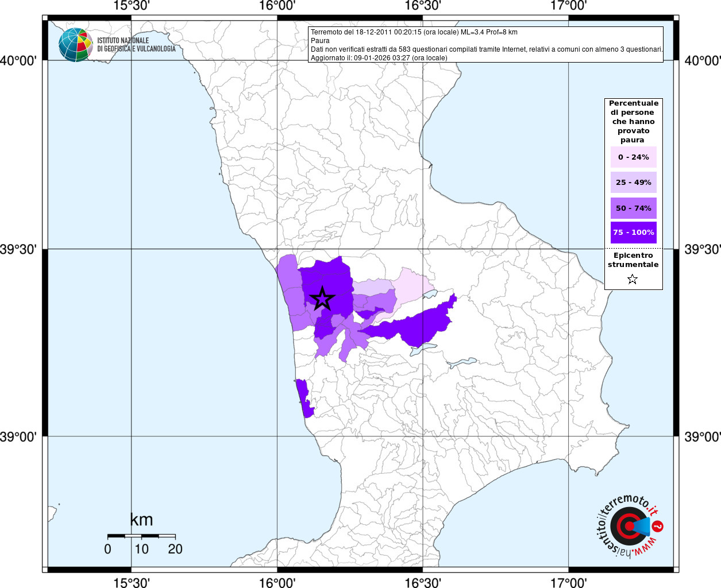Image resolution: width=721 pixels, height=588 pixels.
Task: Click the top 17°00' longitude label
Action: [568, 6]
